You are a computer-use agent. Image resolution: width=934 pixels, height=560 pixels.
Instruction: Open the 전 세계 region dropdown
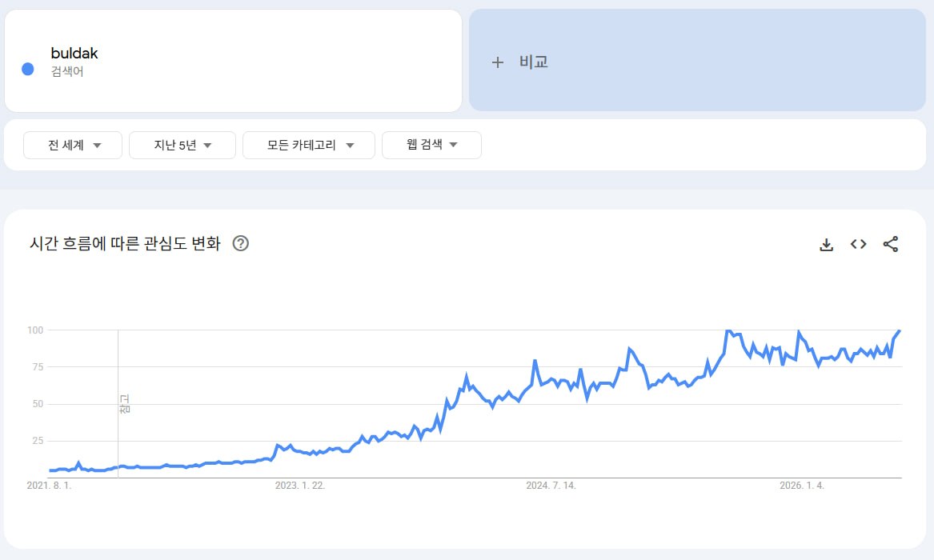click(x=73, y=146)
